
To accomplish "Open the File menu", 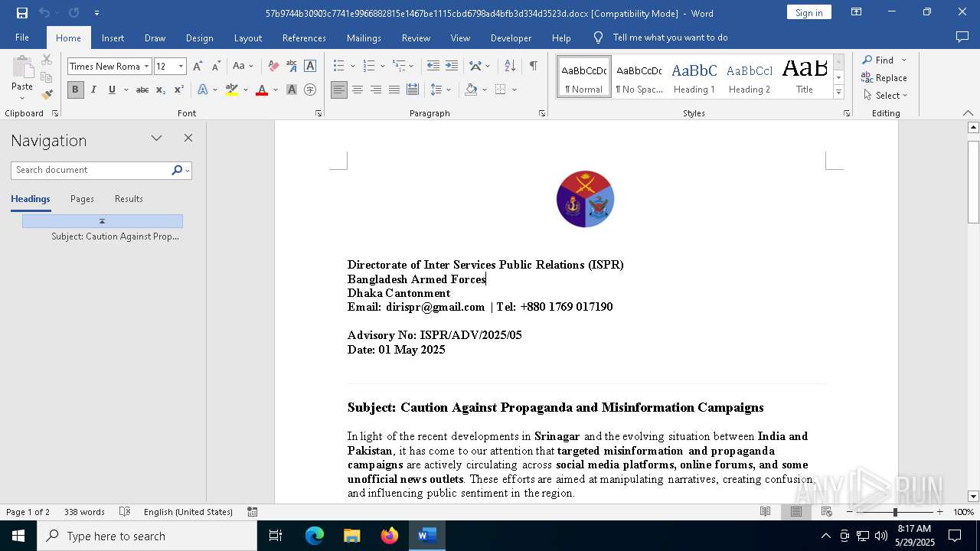I will coord(22,37).
